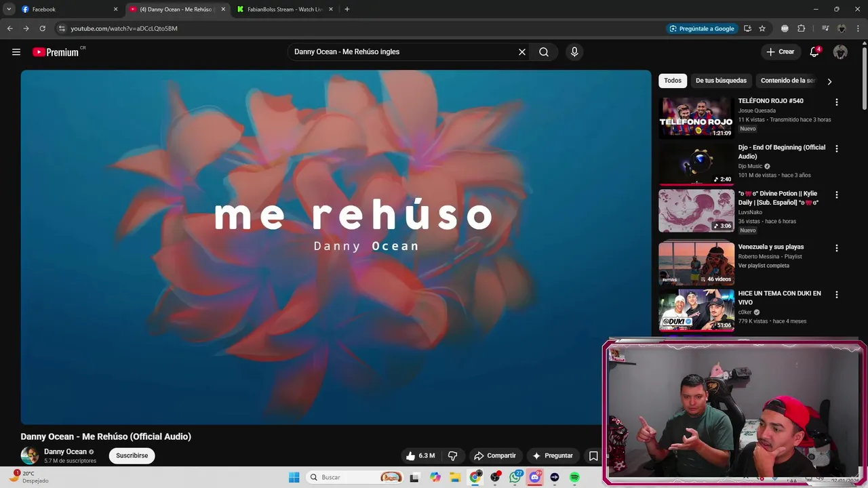Image resolution: width=868 pixels, height=488 pixels.
Task: Open options for HICE UN TEMA CON DUKI
Action: click(x=836, y=295)
